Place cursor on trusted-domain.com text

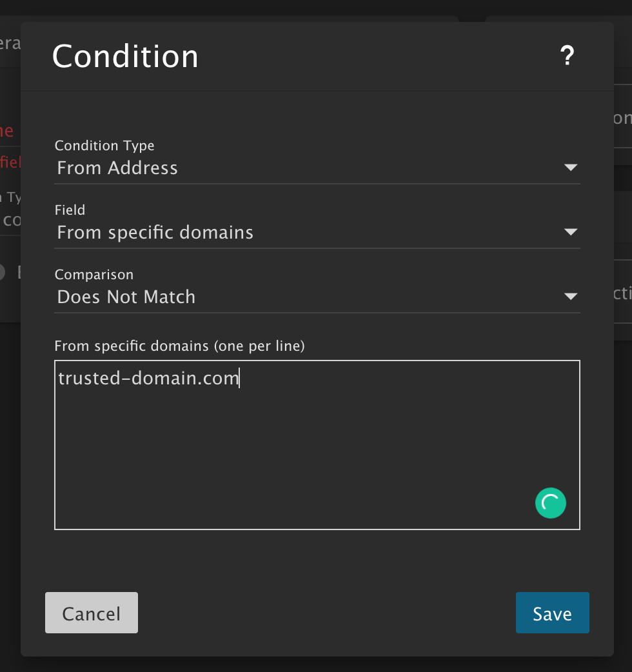click(x=148, y=378)
